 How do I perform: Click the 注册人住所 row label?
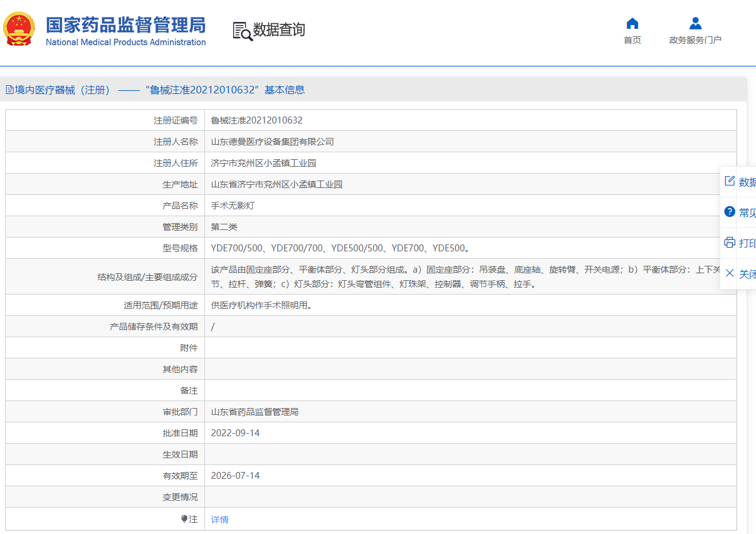pyautogui.click(x=176, y=163)
